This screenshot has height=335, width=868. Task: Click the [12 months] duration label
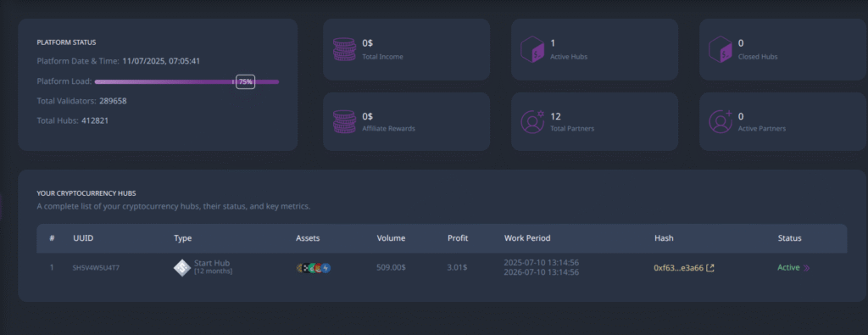(x=213, y=271)
